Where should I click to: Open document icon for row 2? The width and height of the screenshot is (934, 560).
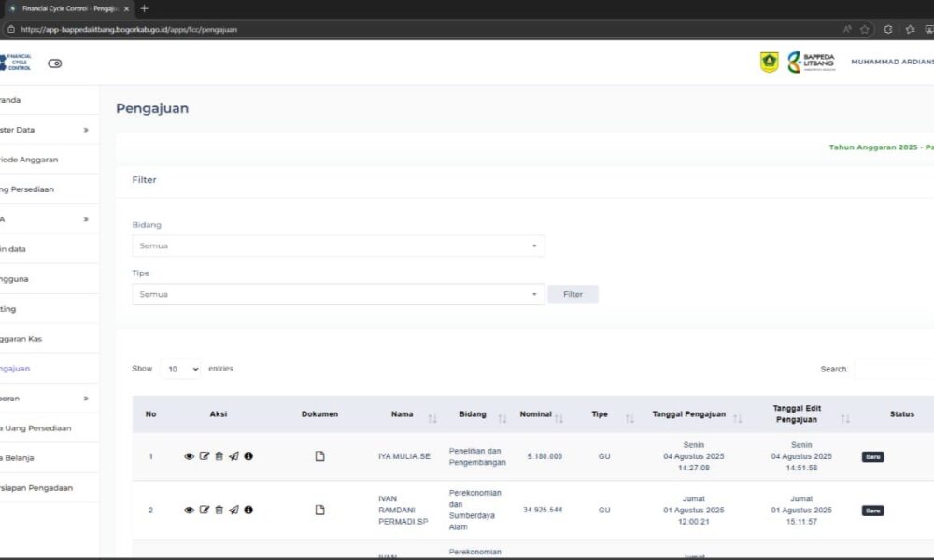[319, 510]
